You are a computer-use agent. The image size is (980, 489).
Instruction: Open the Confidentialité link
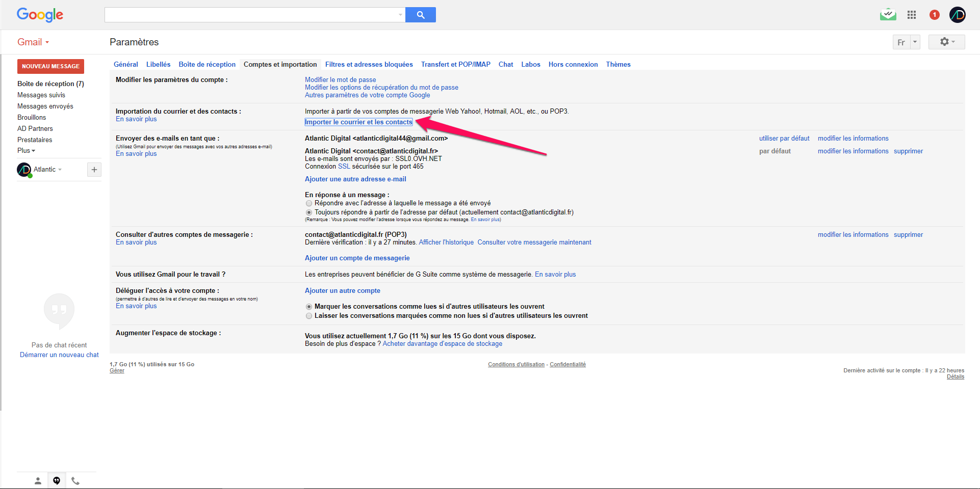point(568,364)
